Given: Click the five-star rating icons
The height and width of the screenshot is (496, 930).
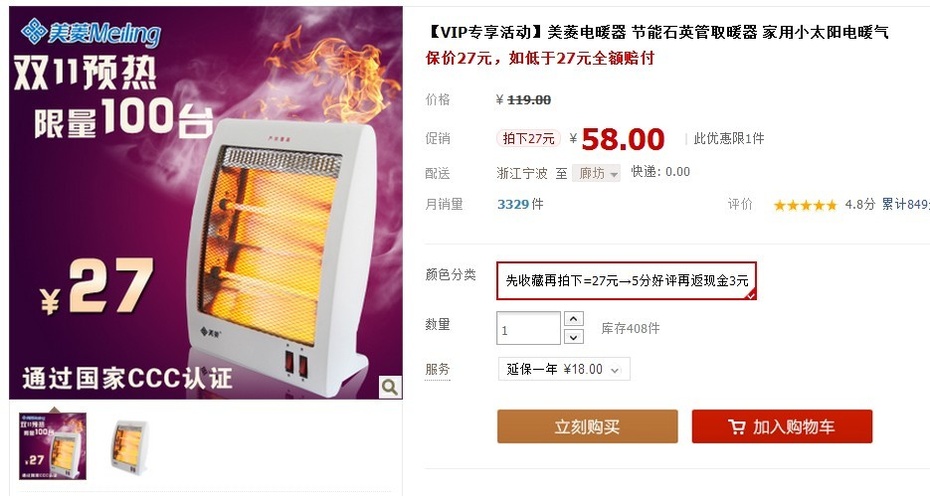Looking at the screenshot, I should tap(805, 205).
